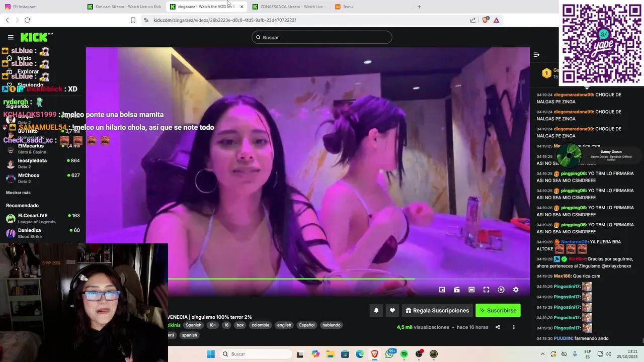Toggle theater mode in player
644x362 pixels.
point(471,290)
